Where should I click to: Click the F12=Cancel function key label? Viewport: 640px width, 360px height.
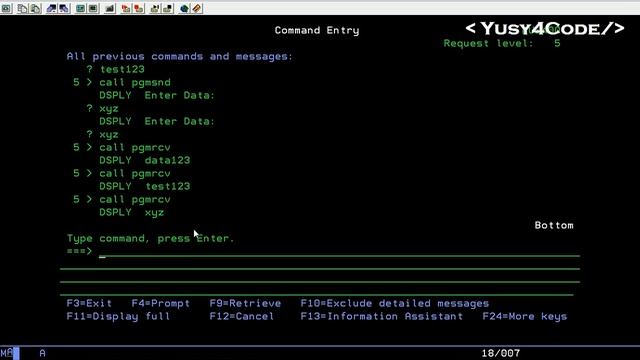coord(242,316)
